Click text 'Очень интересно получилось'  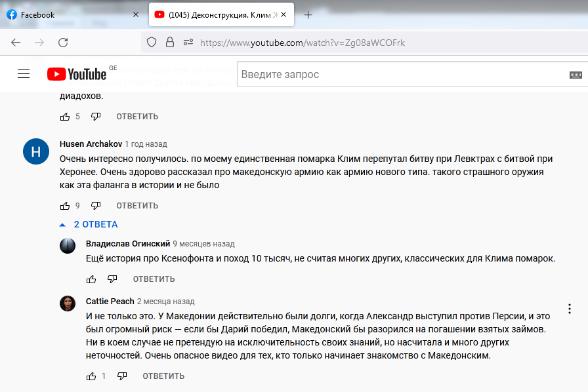coord(124,159)
